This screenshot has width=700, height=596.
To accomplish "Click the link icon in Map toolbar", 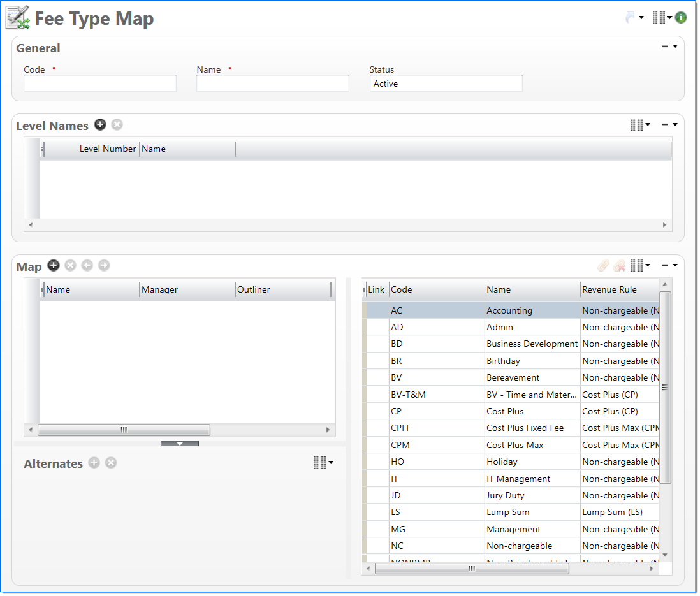I will [603, 266].
